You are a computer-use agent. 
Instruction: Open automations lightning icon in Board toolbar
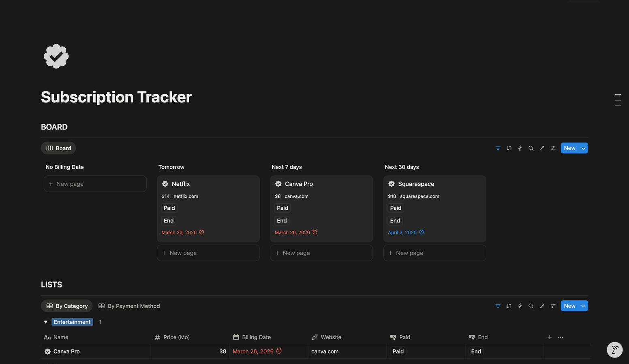[520, 148]
